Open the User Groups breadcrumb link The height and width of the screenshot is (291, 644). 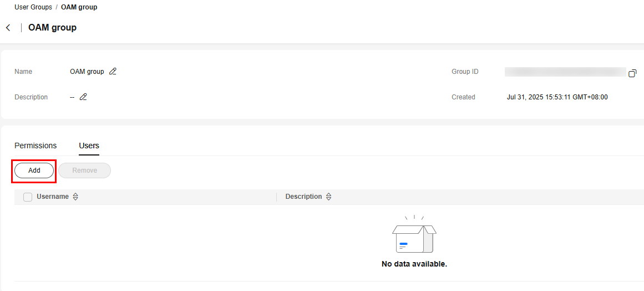coord(33,7)
